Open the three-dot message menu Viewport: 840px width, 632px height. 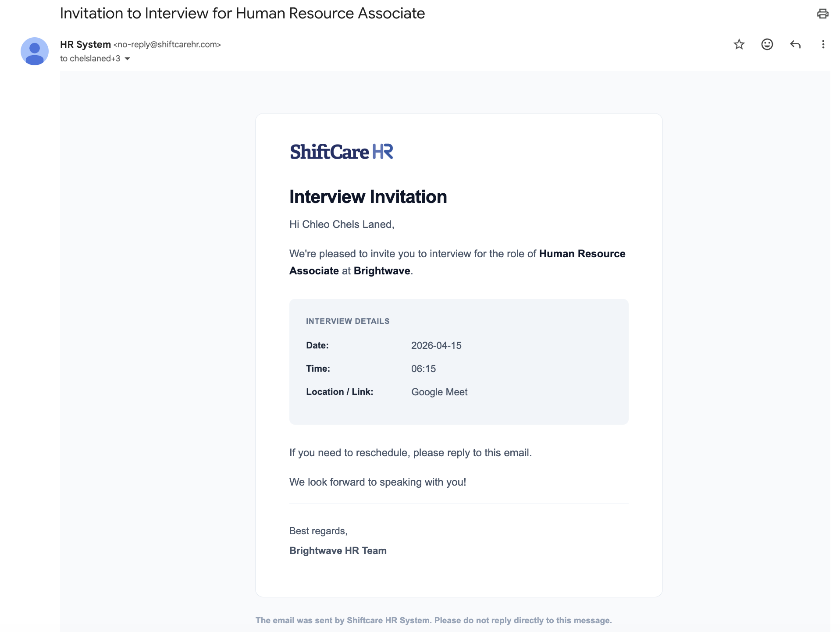pos(824,44)
